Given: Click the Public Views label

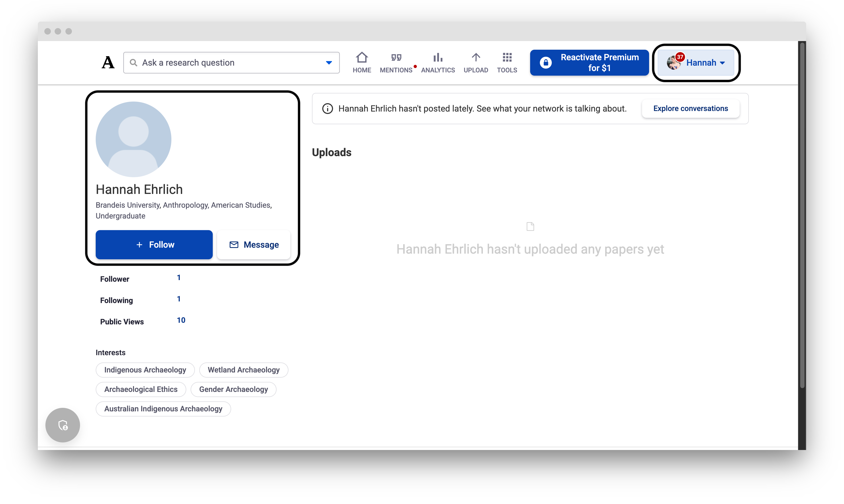Looking at the screenshot, I should click(x=122, y=322).
